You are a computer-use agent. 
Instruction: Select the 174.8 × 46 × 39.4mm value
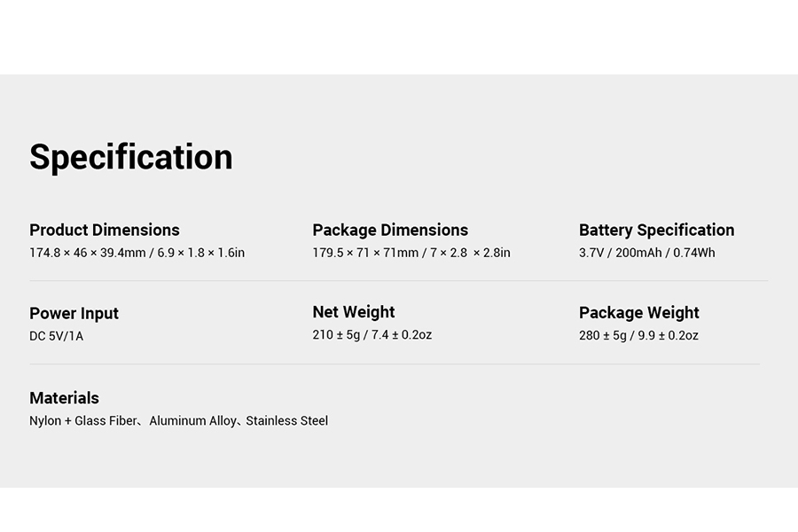(x=87, y=253)
